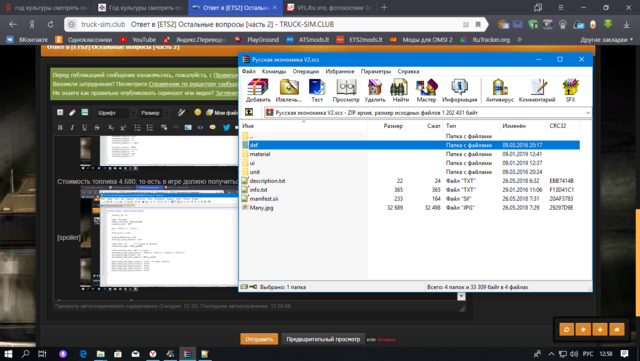Select the manifest.sii file
This screenshot has width=640, height=361.
pos(411,198)
